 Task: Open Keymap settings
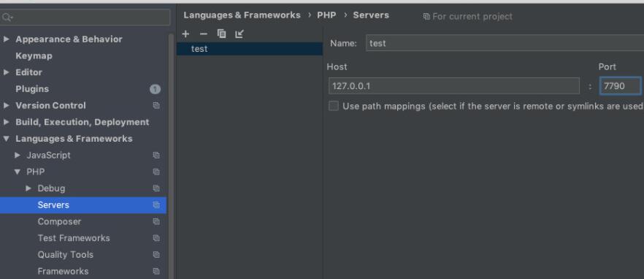click(x=34, y=56)
